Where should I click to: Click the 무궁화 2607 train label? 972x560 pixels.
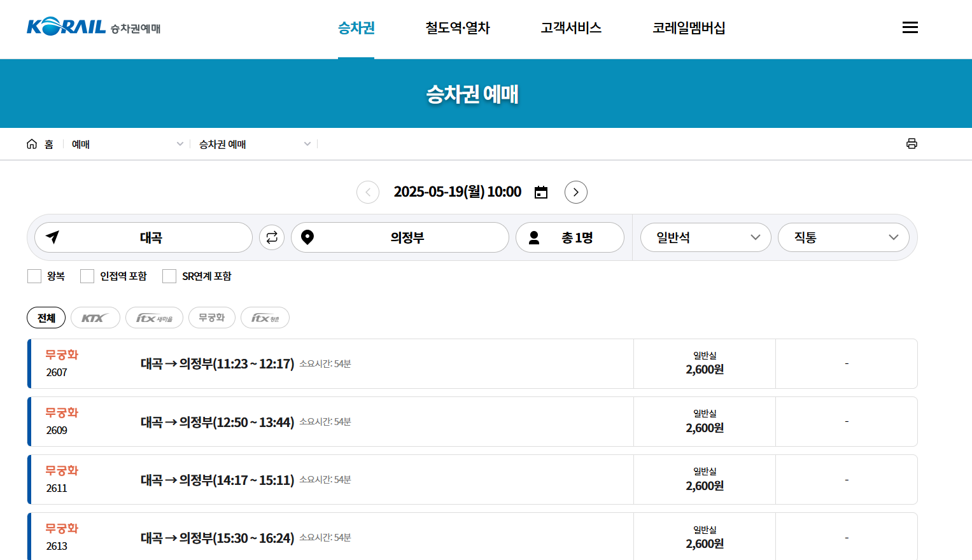62,363
